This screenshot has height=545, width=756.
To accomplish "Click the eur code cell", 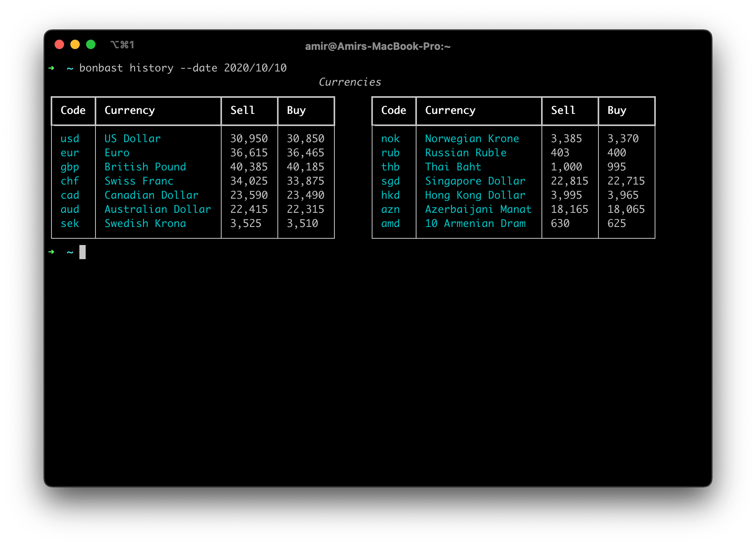I will click(70, 153).
